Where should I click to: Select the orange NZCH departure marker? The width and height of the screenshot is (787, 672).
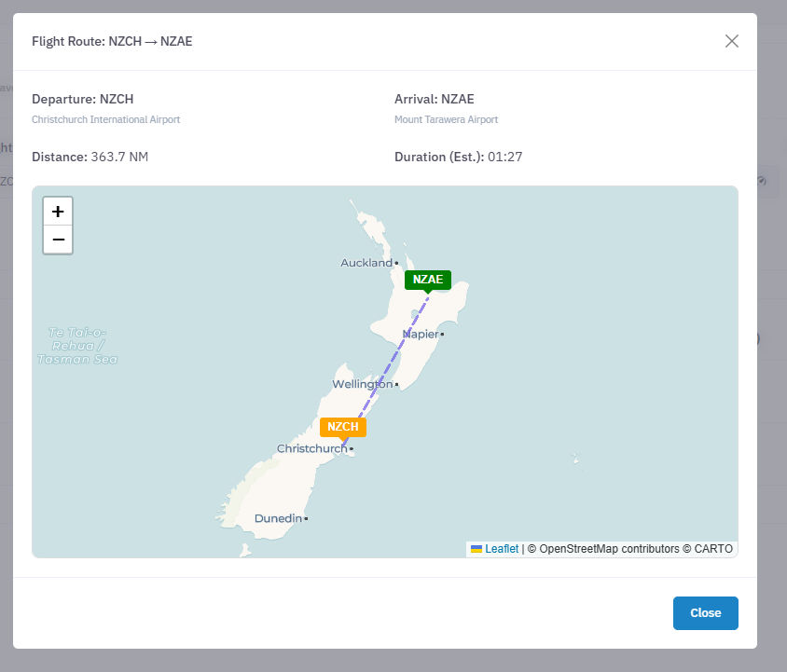(x=343, y=428)
